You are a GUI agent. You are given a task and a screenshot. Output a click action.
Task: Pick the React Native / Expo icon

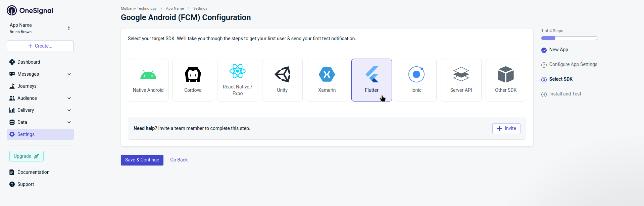(x=238, y=71)
